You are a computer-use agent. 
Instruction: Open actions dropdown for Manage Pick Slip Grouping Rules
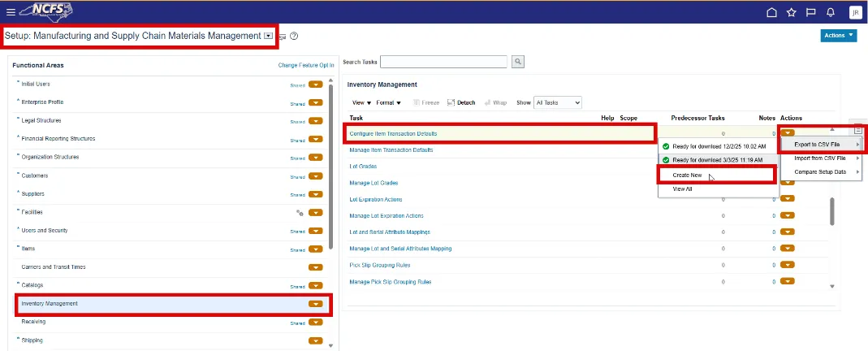coord(787,282)
